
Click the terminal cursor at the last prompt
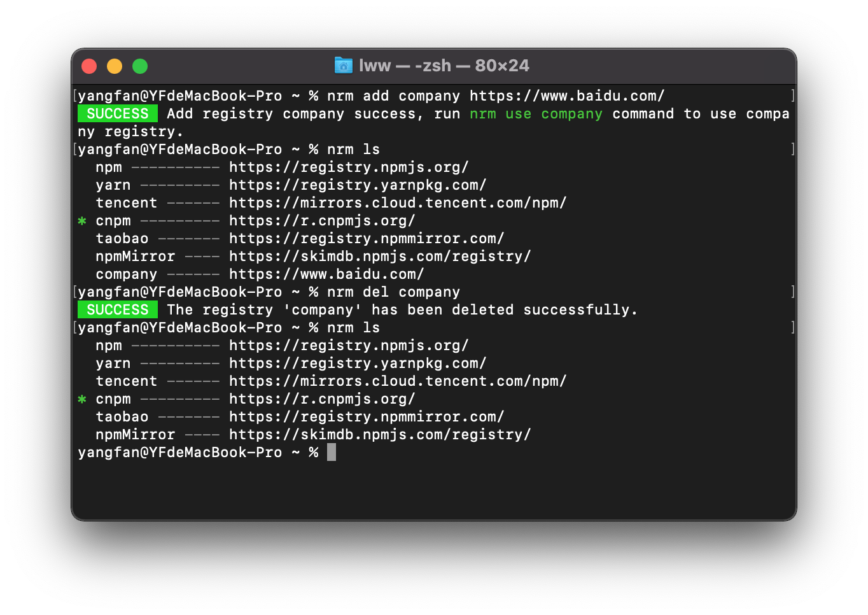(x=332, y=453)
